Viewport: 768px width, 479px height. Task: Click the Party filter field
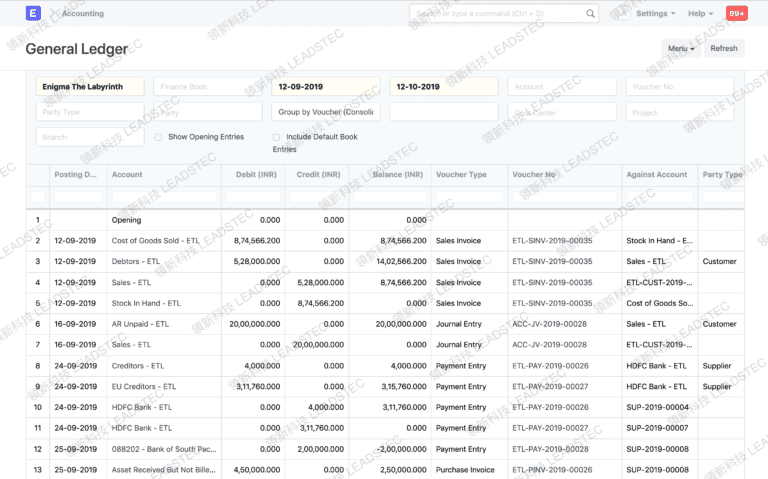click(x=208, y=112)
